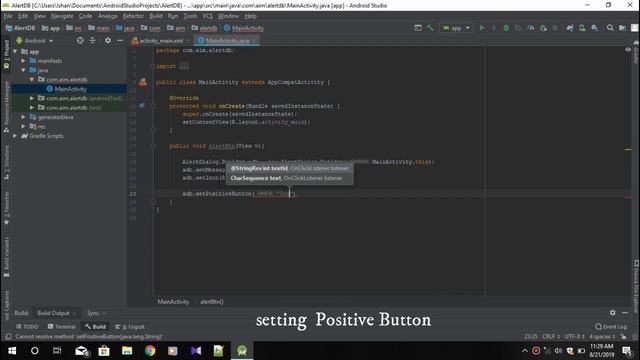The width and height of the screenshot is (640, 360).
Task: Click the AlertDB project breadcrumb
Action: (x=20, y=28)
